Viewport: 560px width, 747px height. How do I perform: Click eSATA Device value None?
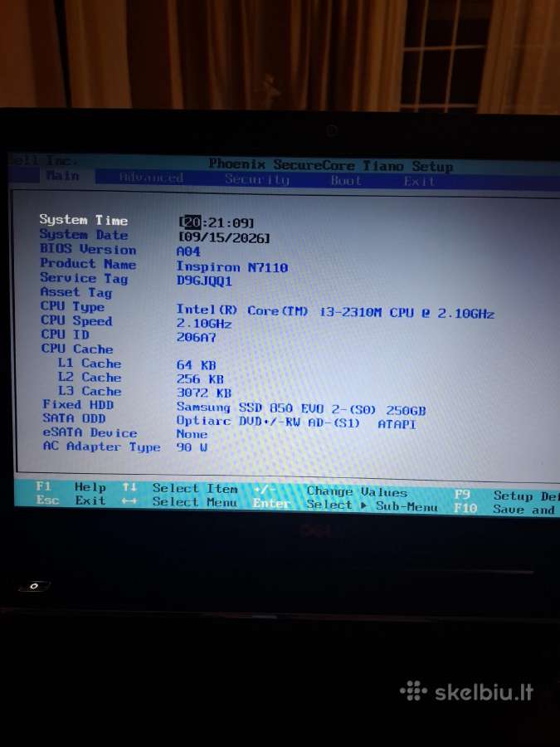click(x=192, y=434)
